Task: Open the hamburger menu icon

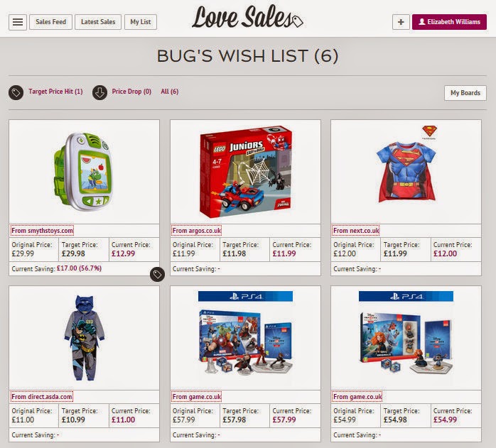Action: [x=18, y=22]
